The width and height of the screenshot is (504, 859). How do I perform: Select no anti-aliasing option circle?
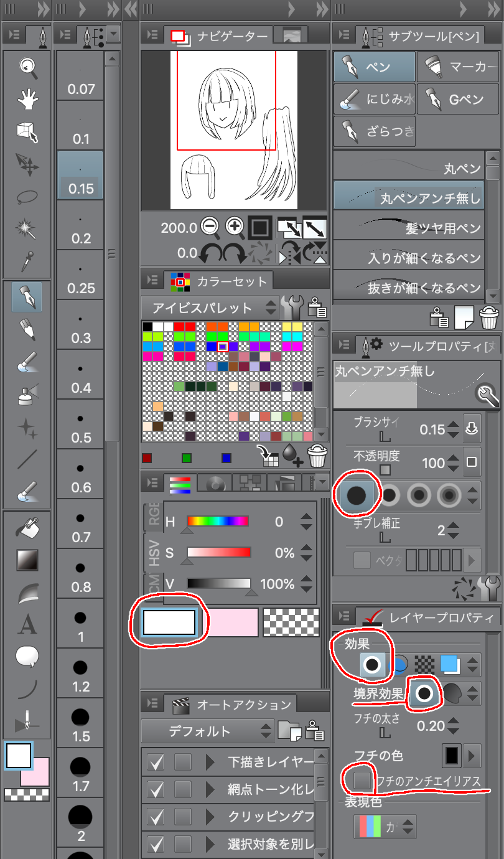(357, 495)
